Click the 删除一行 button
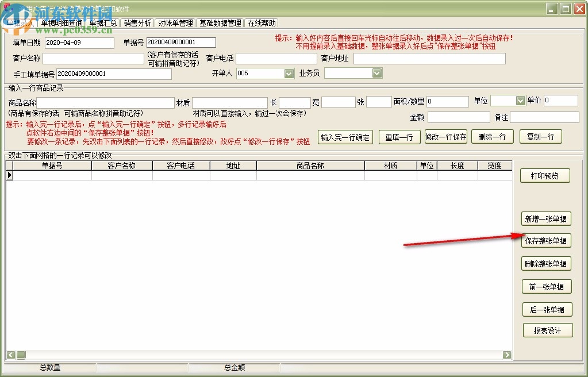The width and height of the screenshot is (588, 377). point(492,137)
